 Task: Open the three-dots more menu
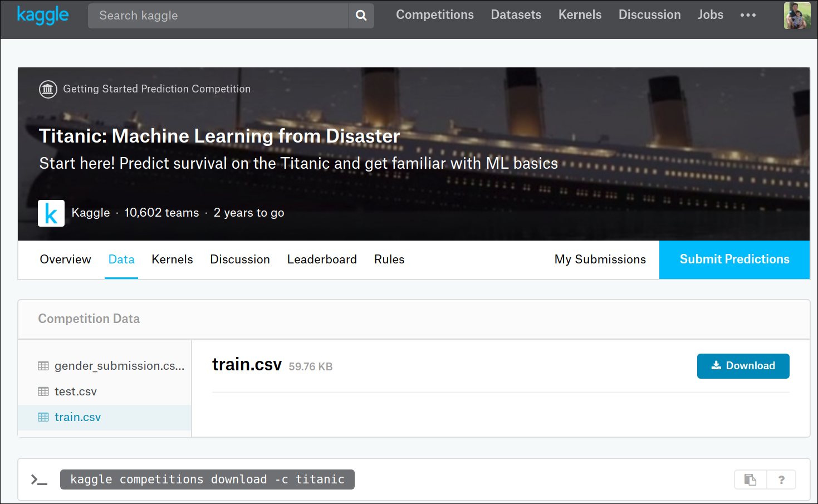(x=748, y=15)
